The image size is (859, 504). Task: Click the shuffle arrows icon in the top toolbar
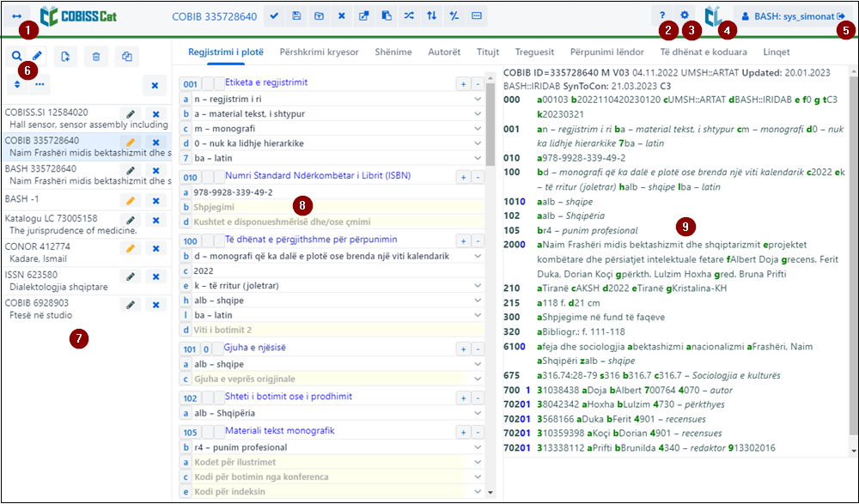click(409, 16)
